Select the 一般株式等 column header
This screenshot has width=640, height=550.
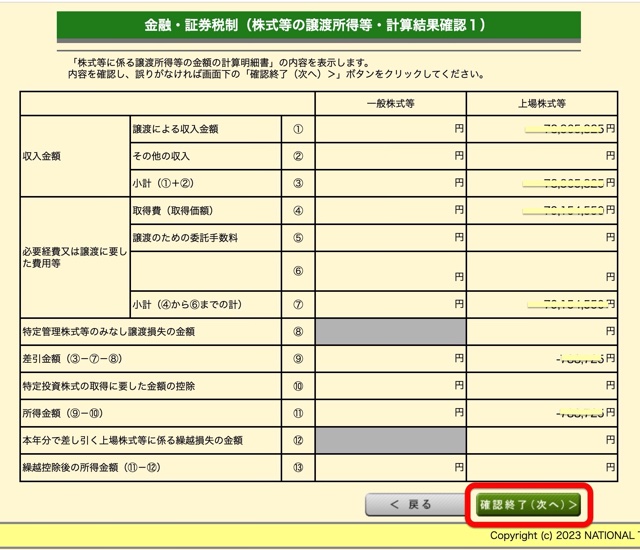pos(391,103)
